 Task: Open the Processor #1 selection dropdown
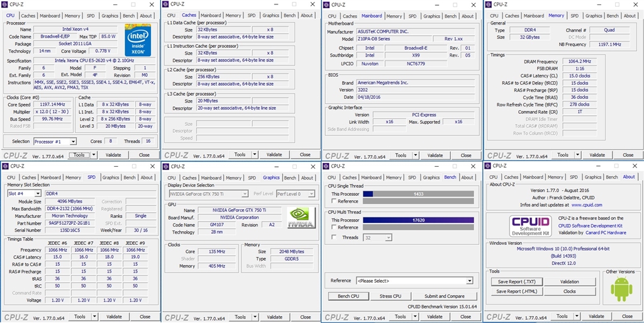55,142
